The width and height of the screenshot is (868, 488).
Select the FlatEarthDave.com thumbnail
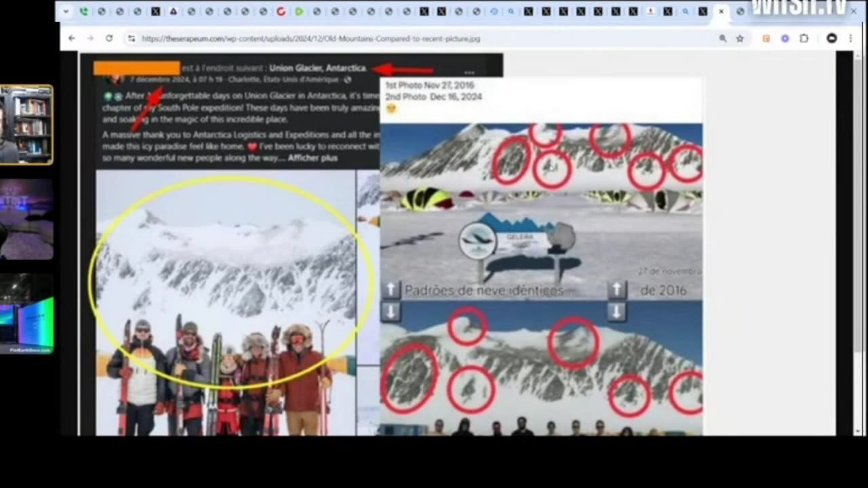coord(26,314)
